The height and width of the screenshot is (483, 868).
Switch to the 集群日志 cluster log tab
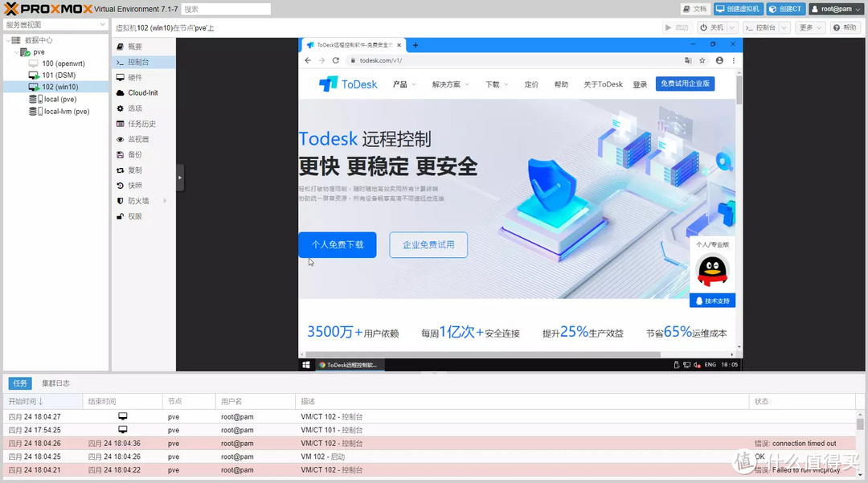point(55,383)
